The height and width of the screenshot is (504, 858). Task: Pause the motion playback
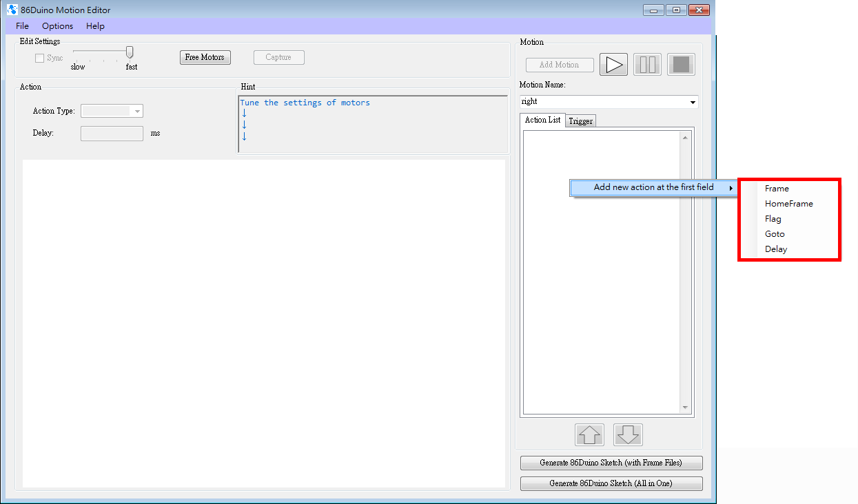(x=647, y=65)
